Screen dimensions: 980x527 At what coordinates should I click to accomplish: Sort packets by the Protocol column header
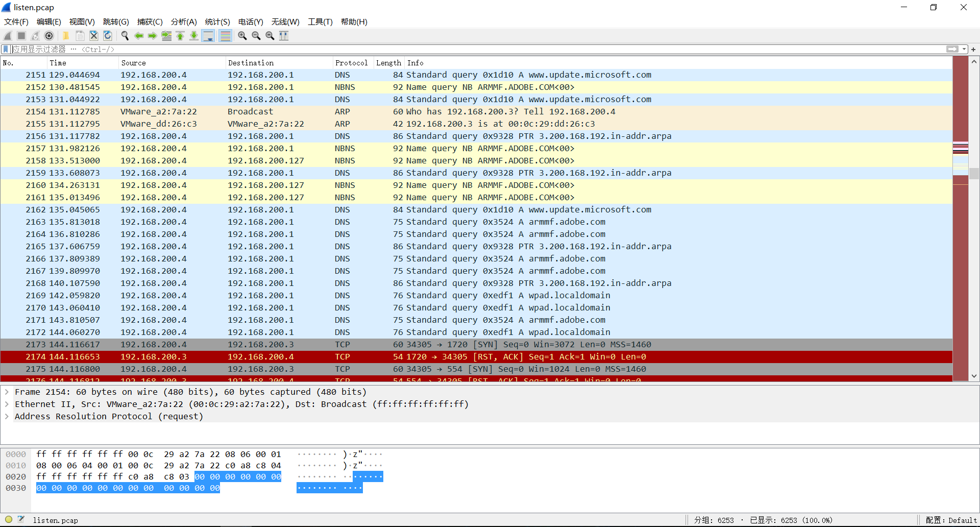point(352,63)
